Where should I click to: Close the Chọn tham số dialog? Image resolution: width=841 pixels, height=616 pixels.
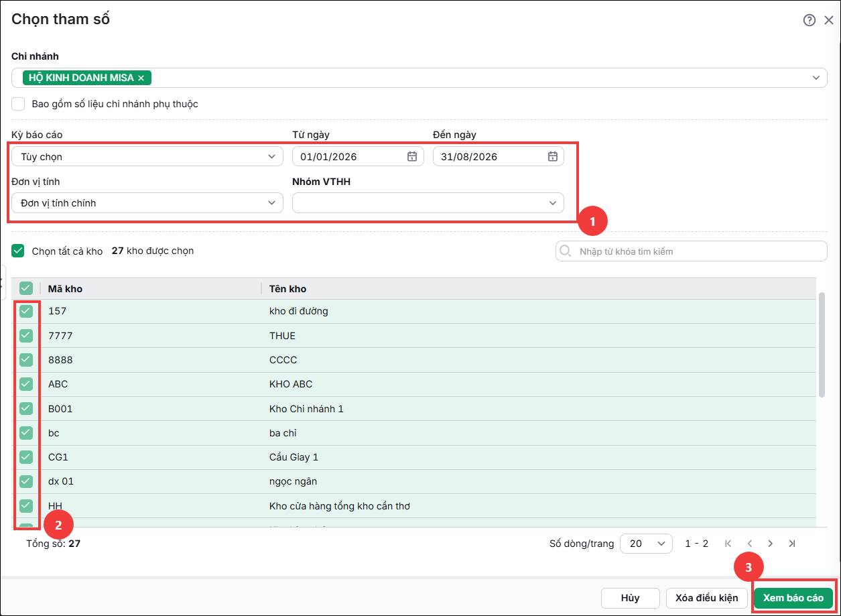828,20
